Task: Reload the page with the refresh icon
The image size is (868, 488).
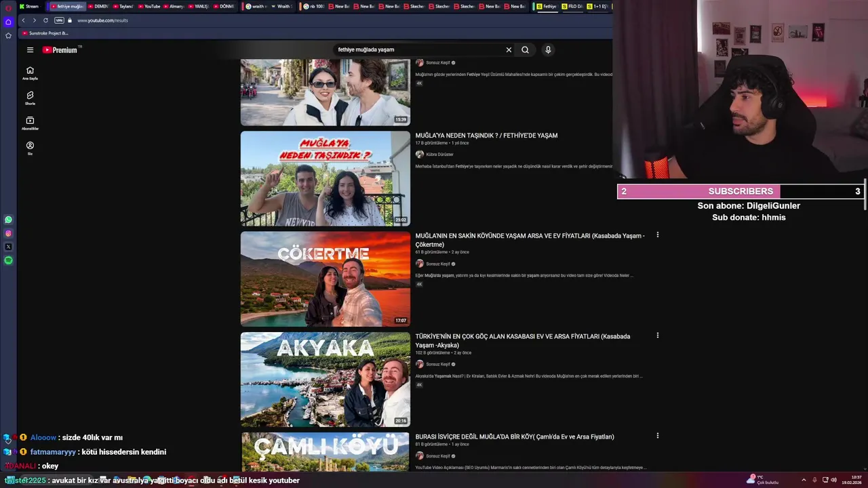Action: [x=45, y=20]
